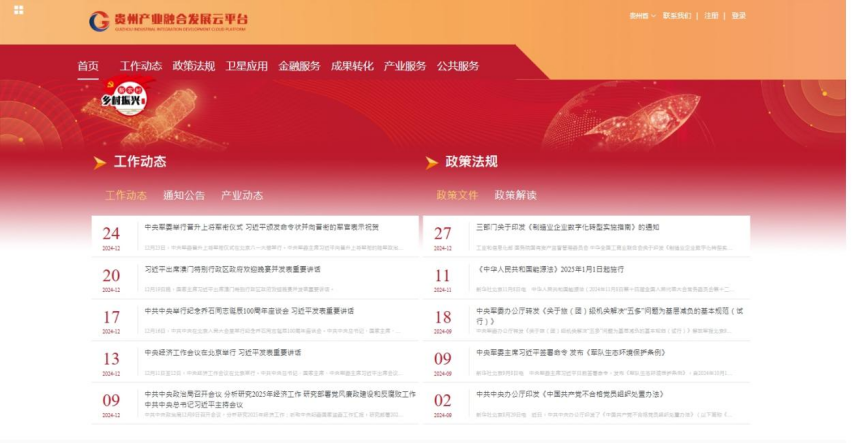Click the 注册 register link
Screen dimensions: 863x443
pyautogui.click(x=711, y=16)
